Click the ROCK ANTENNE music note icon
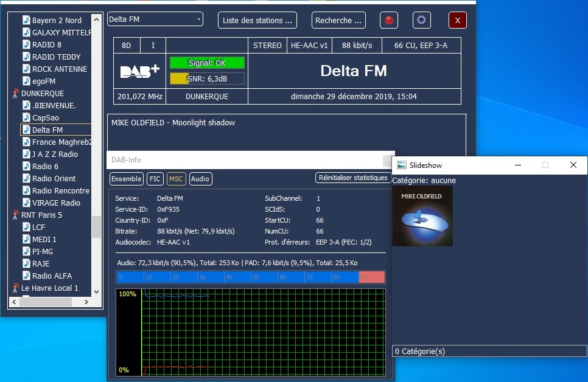The image size is (588, 382). (x=26, y=69)
